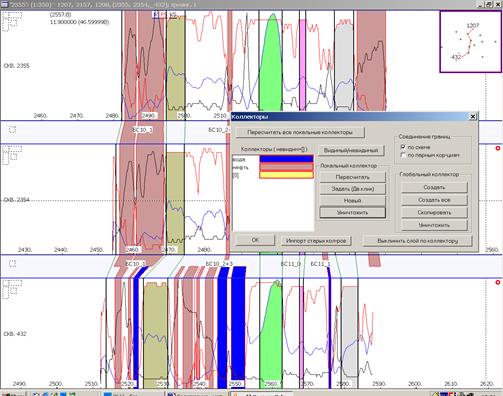
Task: Enable the 'по смене' boundary option
Action: coord(403,147)
